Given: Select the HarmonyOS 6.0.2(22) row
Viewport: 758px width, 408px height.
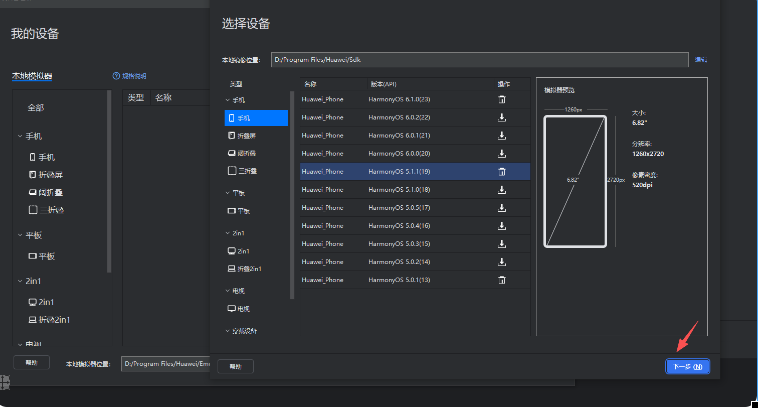Looking at the screenshot, I should (x=415, y=117).
